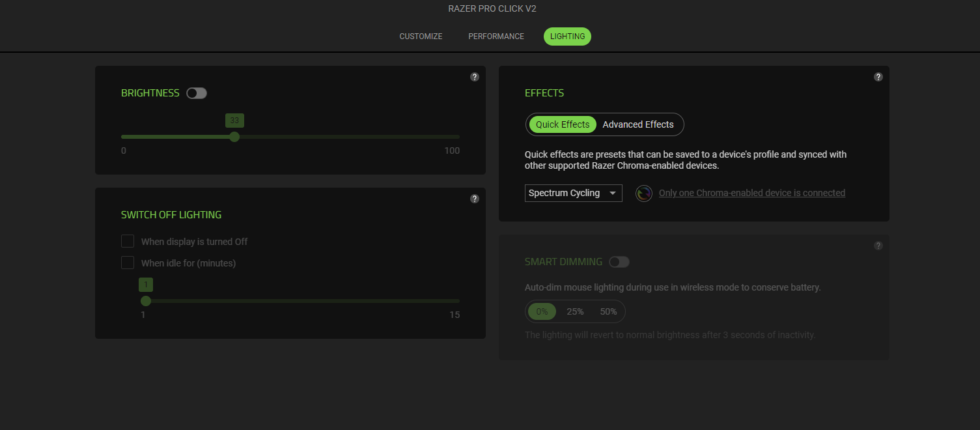Click the brightness slider track near 100
Image resolution: width=980 pixels, height=430 pixels.
456,137
